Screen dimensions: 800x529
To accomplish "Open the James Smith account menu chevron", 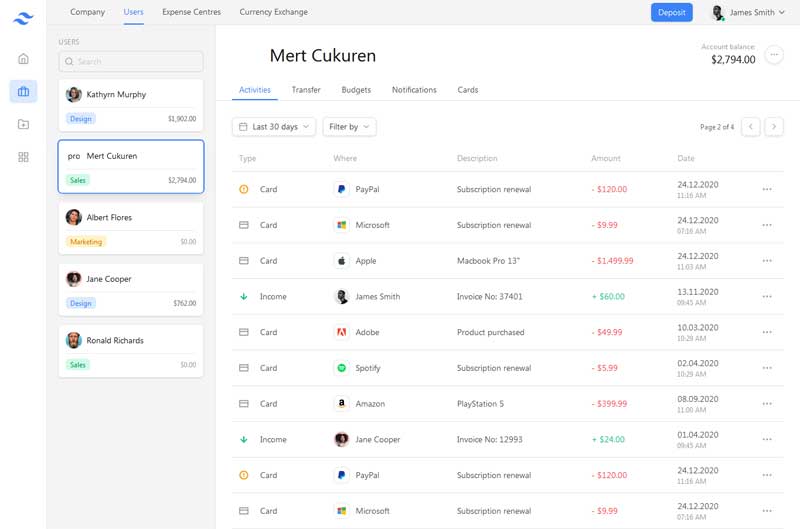I will click(782, 12).
